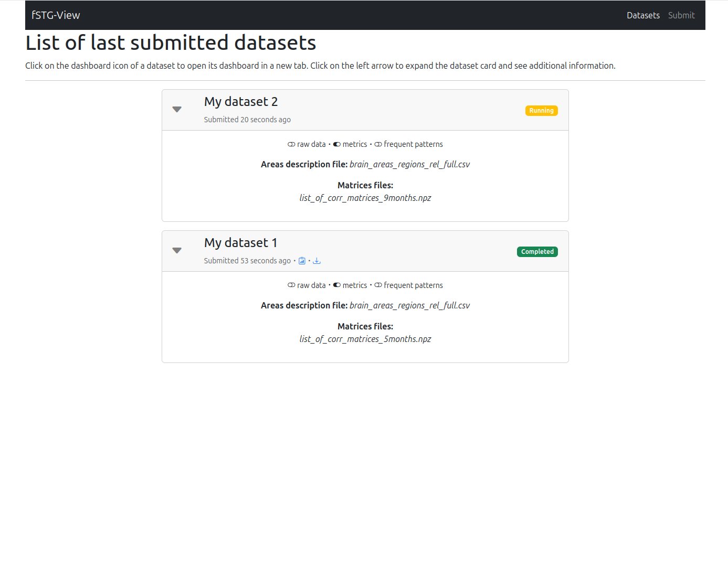Click the Completed status badge

pyautogui.click(x=537, y=252)
